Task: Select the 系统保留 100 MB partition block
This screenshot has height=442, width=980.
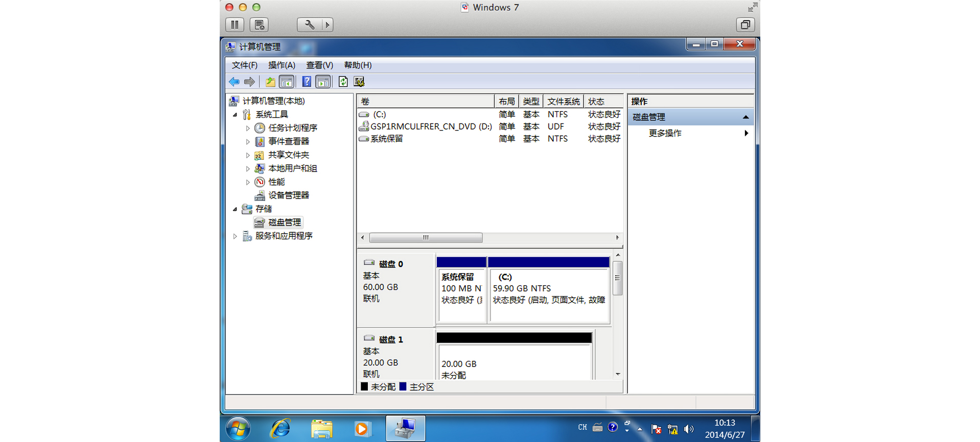Action: click(x=461, y=290)
